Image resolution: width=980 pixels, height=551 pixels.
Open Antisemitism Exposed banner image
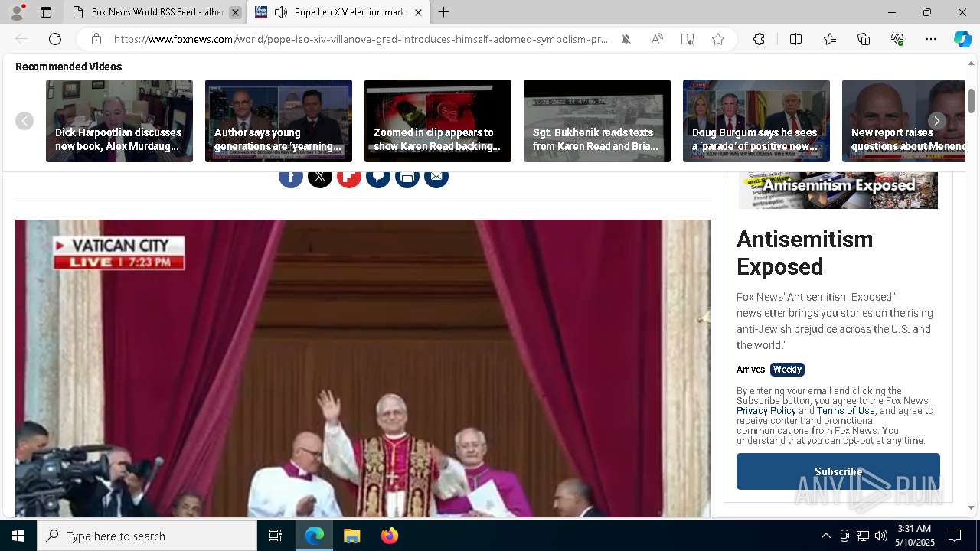pos(838,190)
